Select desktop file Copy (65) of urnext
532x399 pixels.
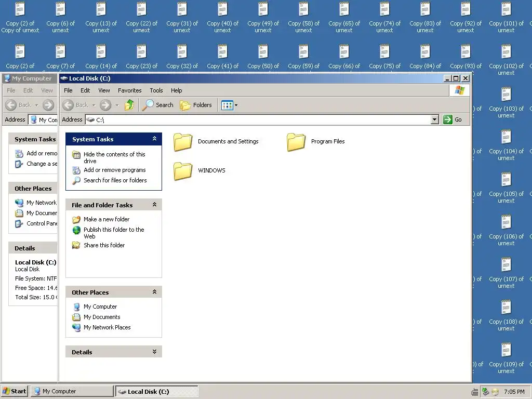(344, 17)
